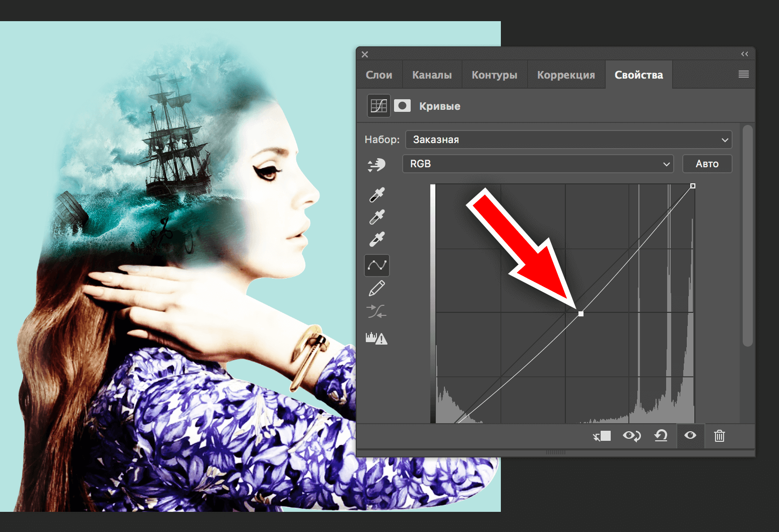Select the layer mask thumbnail icon

(x=402, y=106)
